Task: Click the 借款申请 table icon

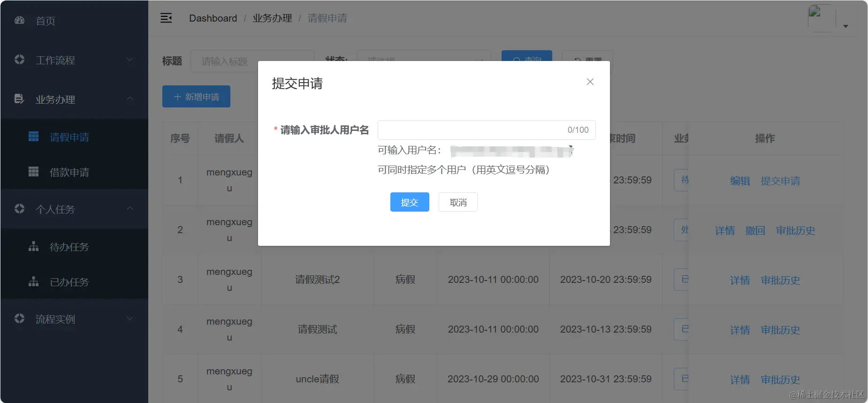Action: point(33,172)
